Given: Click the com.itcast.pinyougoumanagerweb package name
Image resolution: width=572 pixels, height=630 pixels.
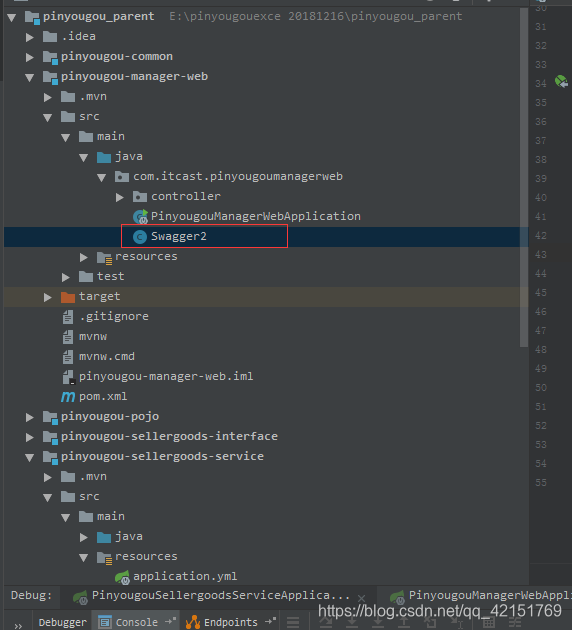Looking at the screenshot, I should 238,176.
